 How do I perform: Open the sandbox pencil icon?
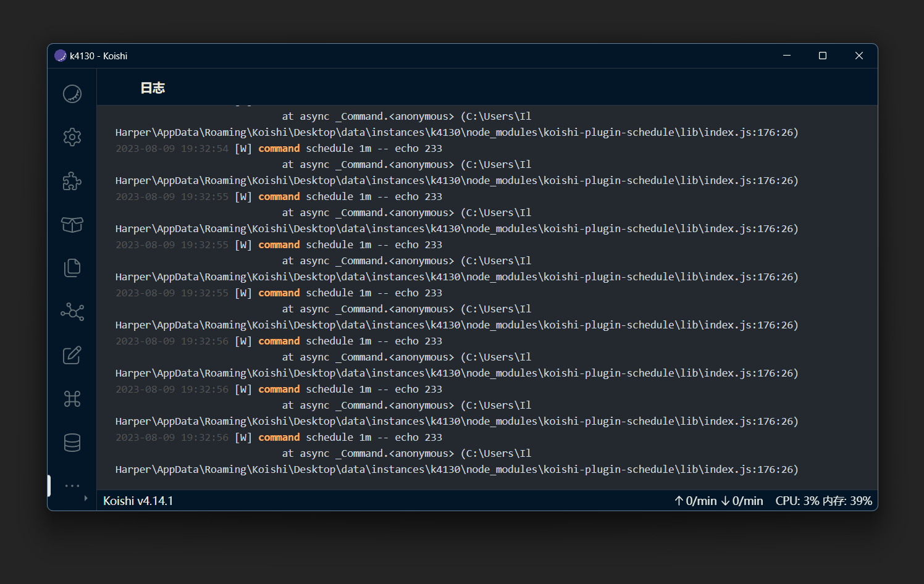pos(72,355)
